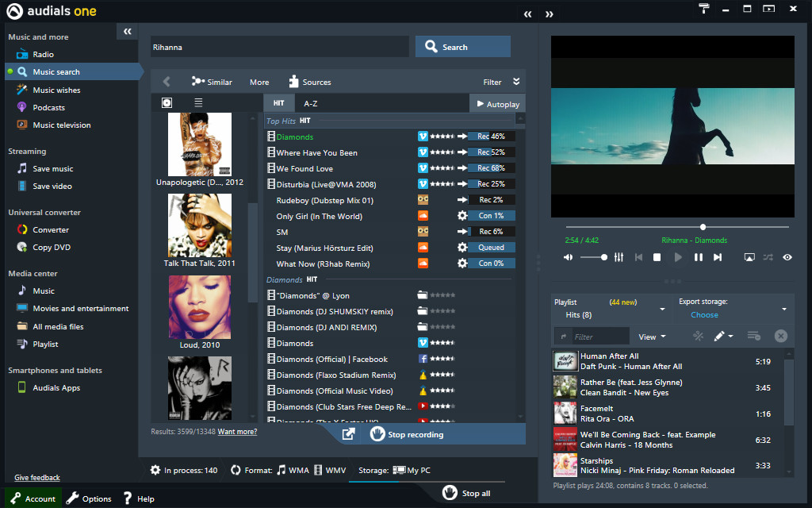Click the Unapologetic album thumbnail
The width and height of the screenshot is (812, 508).
click(x=200, y=144)
